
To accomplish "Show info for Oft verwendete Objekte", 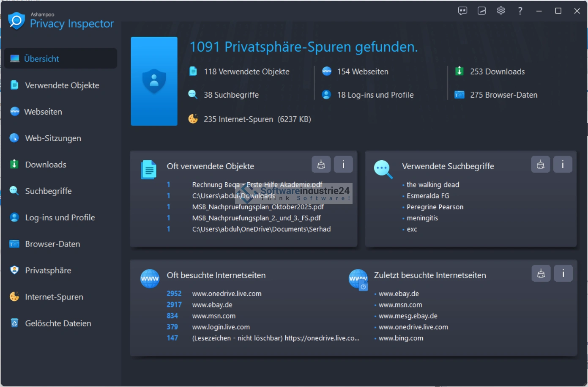I will [x=343, y=165].
